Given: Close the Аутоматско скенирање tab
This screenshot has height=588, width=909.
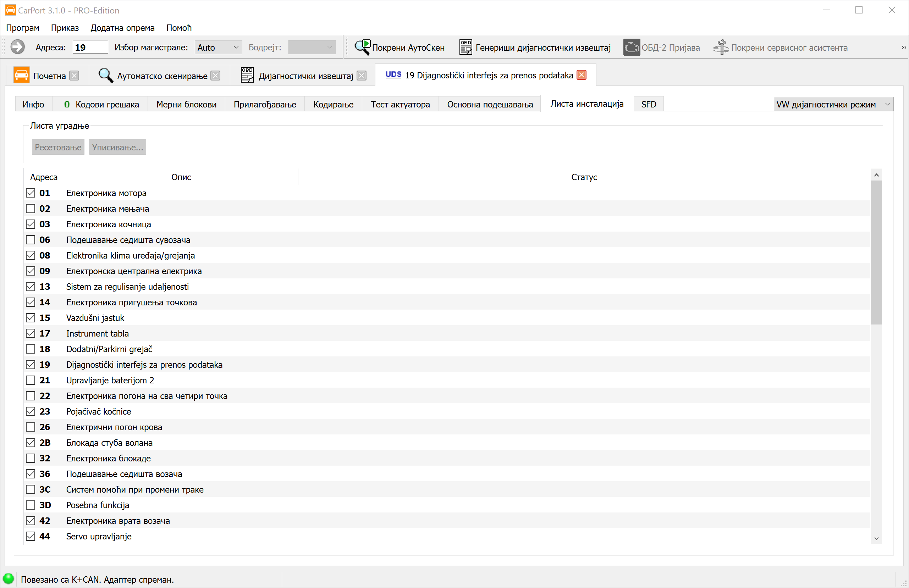Looking at the screenshot, I should click(x=216, y=76).
